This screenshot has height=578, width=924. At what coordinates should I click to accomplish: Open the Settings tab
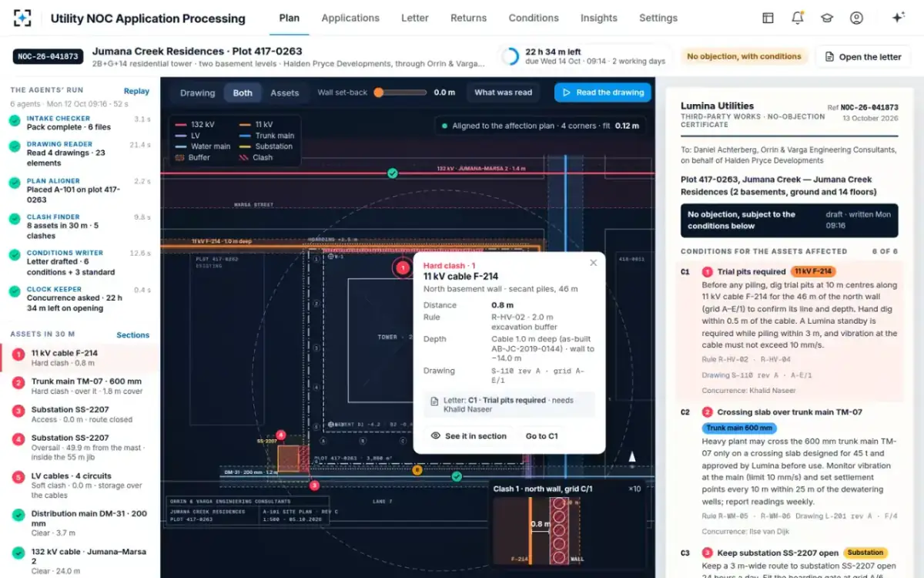coord(658,18)
